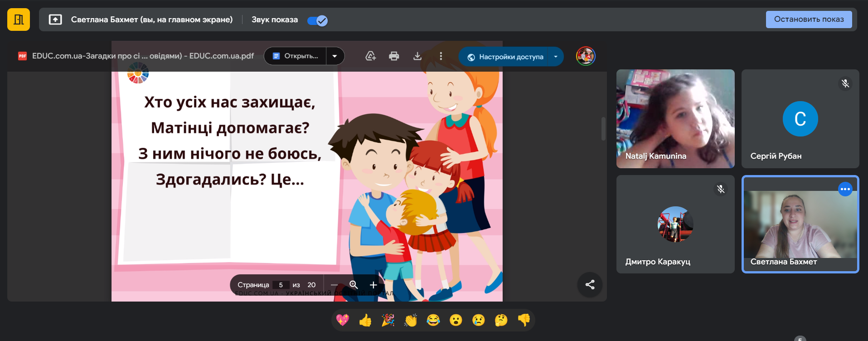868x341 pixels.
Task: Send the thumbs up reaction
Action: pos(365,321)
